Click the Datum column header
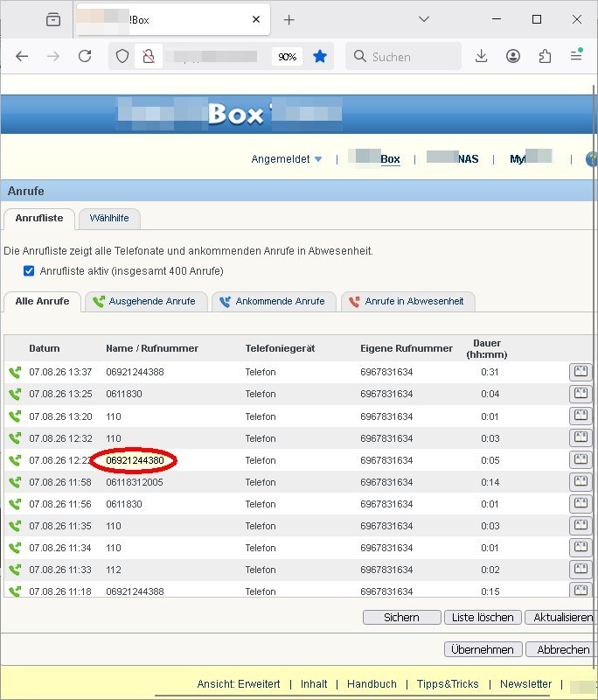The height and width of the screenshot is (700, 598). 44,348
